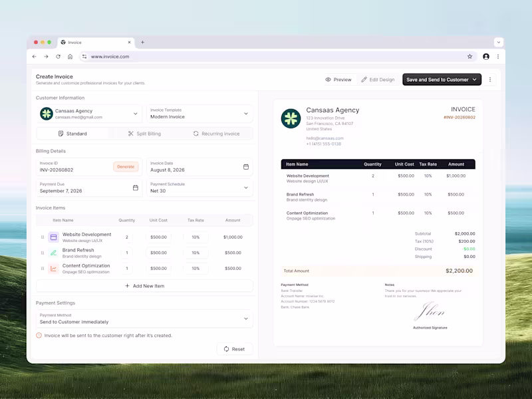The width and height of the screenshot is (532, 399).
Task: Bookmark the page with the star icon
Action: [469, 57]
